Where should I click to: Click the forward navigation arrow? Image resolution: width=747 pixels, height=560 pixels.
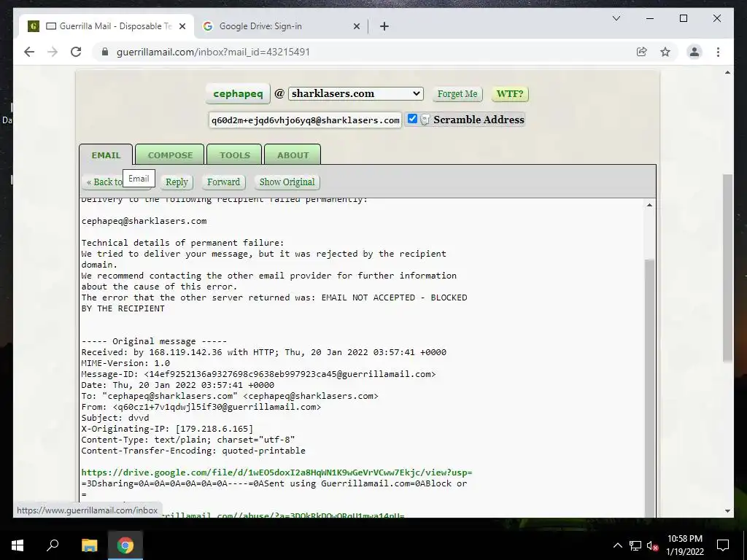pyautogui.click(x=53, y=52)
